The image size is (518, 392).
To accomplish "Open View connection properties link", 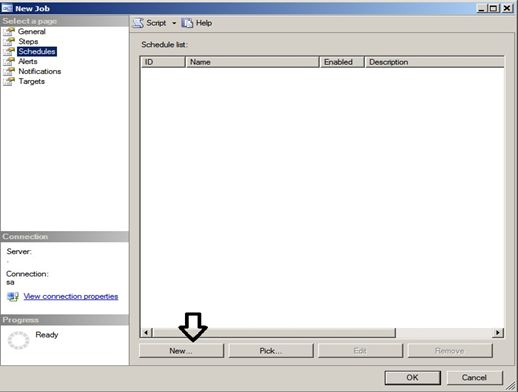I will pos(71,296).
